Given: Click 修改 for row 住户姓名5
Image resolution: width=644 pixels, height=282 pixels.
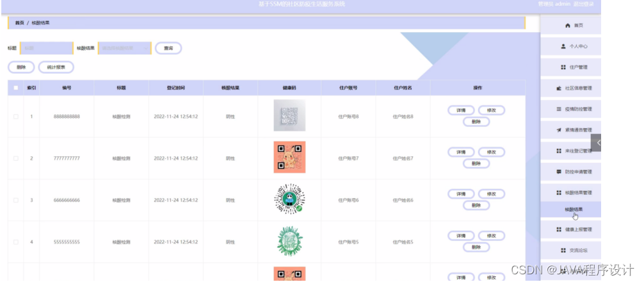Looking at the screenshot, I should pyautogui.click(x=491, y=236).
